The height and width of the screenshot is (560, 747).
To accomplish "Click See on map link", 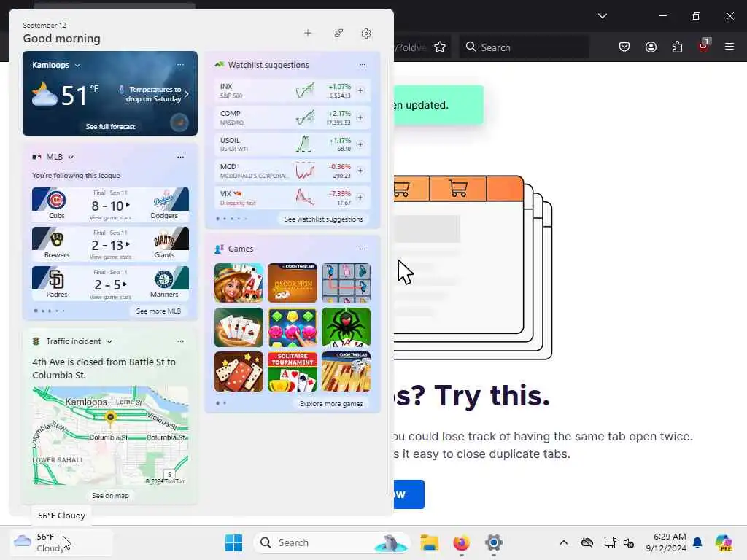I will tap(111, 495).
